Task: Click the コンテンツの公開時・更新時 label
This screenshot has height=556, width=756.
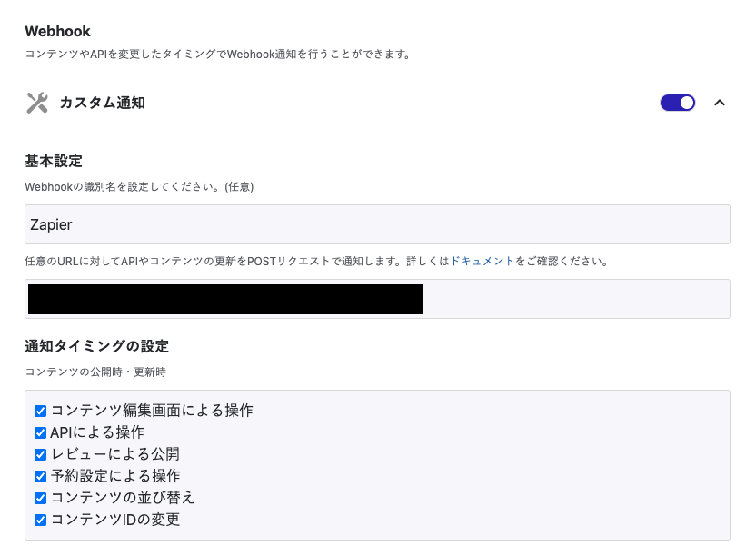Action: click(95, 372)
